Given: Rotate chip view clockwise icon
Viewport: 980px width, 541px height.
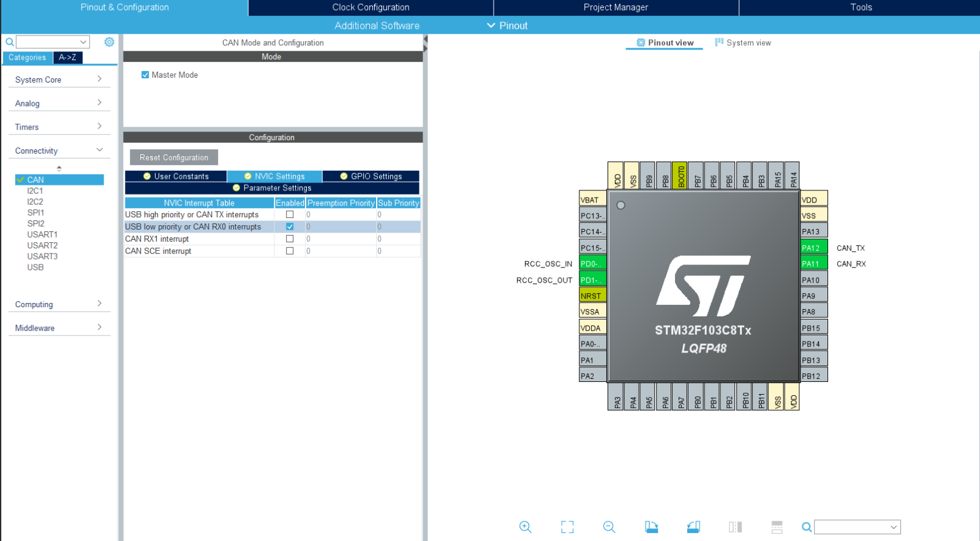Looking at the screenshot, I should coord(651,527).
